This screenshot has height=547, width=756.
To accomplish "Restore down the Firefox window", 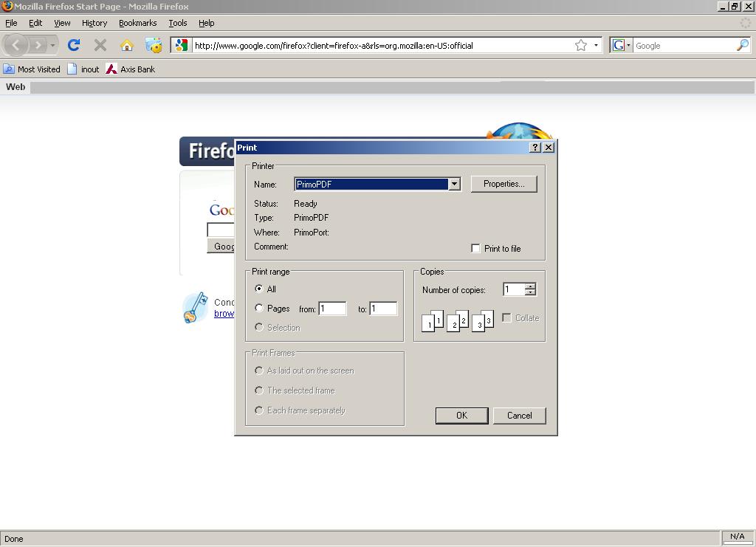I will [x=735, y=7].
